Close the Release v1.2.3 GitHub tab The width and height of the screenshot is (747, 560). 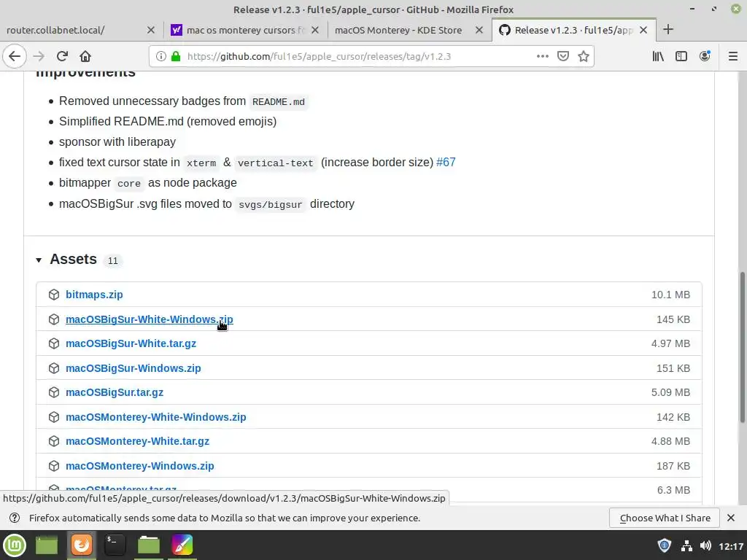click(x=643, y=30)
